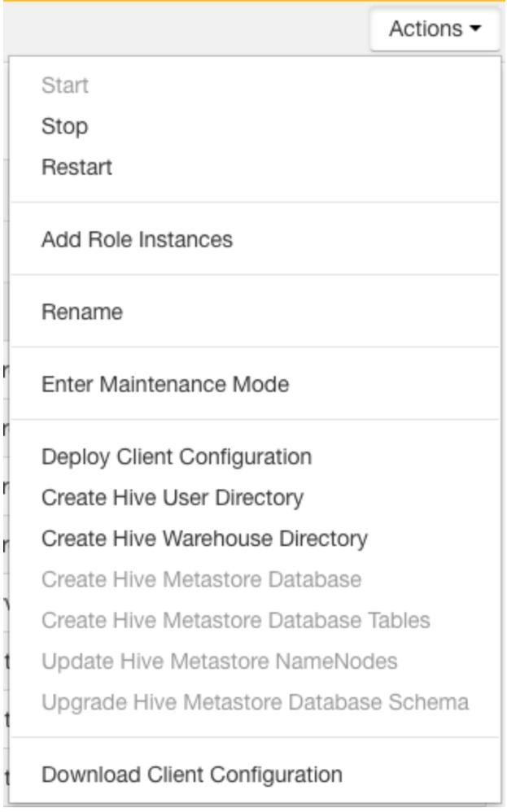Click Create Hive Metastore Database Tables
The image size is (507, 812).
tap(236, 621)
